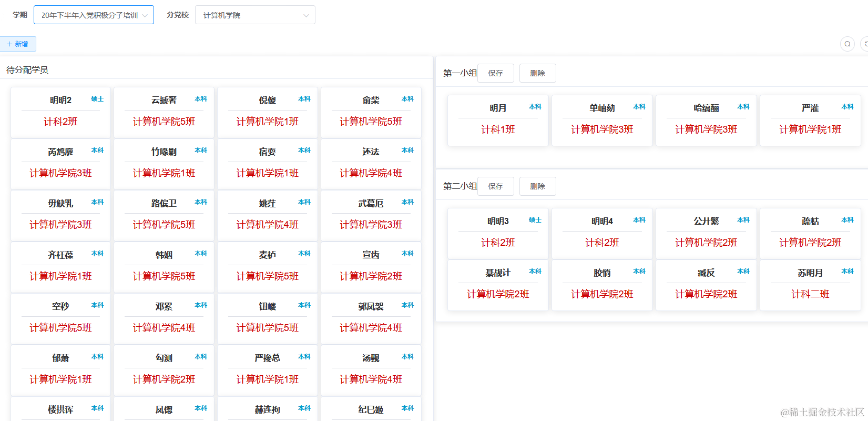Click the 本科 badge on 姚茳 card
This screenshot has height=421, width=868.
point(304,202)
